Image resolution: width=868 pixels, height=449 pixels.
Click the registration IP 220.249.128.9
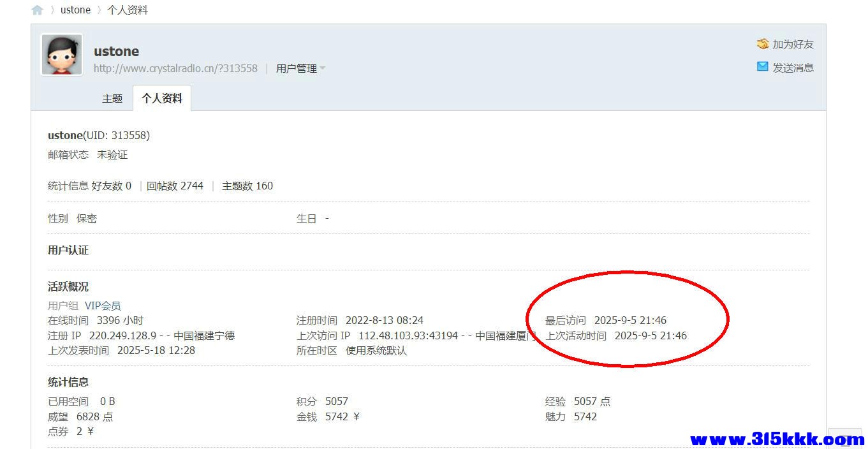[x=122, y=335]
